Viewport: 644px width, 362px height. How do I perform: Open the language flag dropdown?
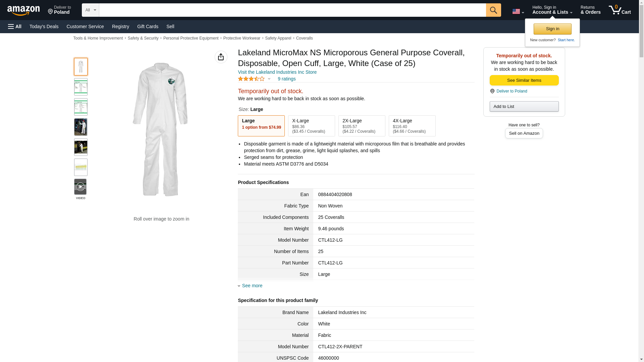pyautogui.click(x=518, y=11)
